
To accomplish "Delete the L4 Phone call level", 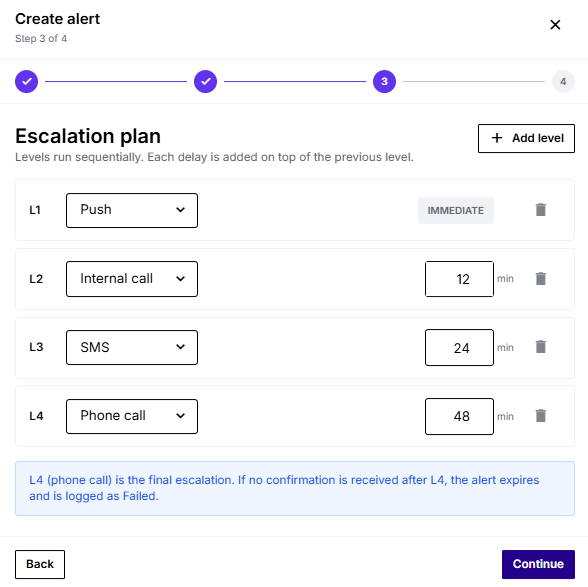I will coord(540,416).
